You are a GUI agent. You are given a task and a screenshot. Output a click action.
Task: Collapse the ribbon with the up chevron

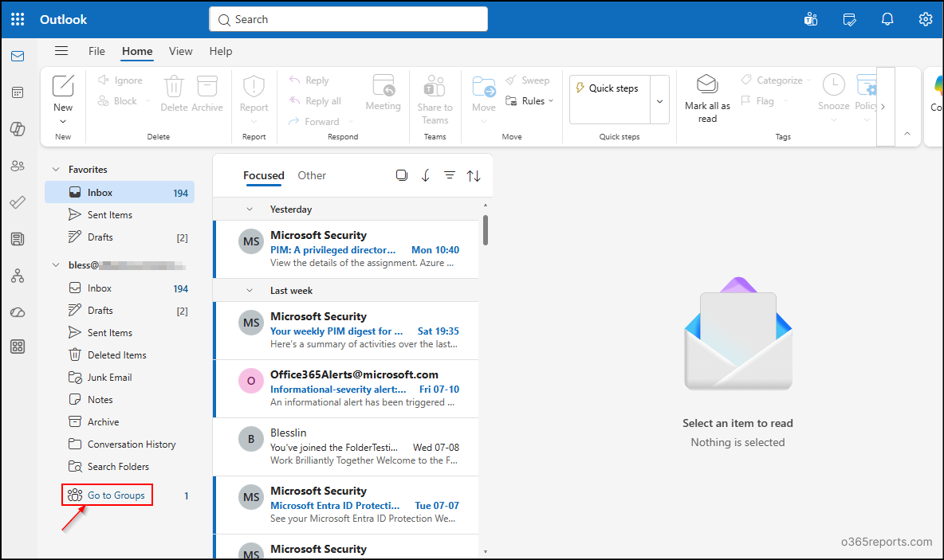pos(907,134)
